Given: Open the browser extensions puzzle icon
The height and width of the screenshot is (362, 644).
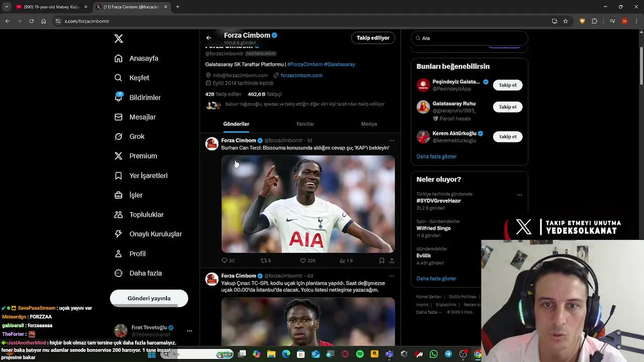Looking at the screenshot, I should click(x=595, y=21).
